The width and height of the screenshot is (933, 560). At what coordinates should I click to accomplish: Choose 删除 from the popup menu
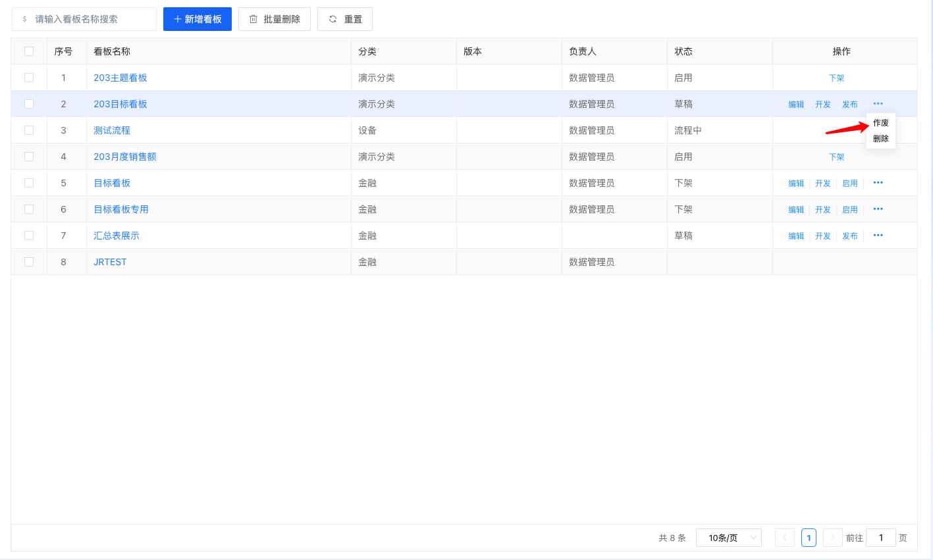(x=880, y=139)
